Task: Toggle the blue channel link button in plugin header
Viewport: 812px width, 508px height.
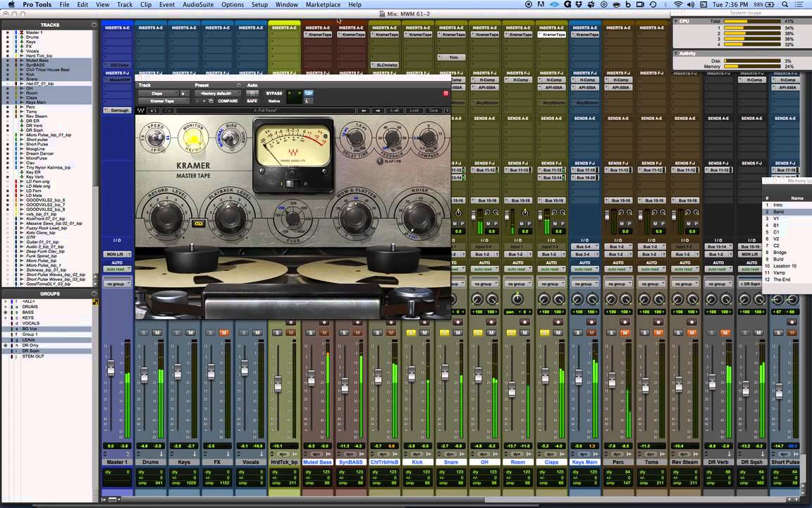Action: (309, 93)
